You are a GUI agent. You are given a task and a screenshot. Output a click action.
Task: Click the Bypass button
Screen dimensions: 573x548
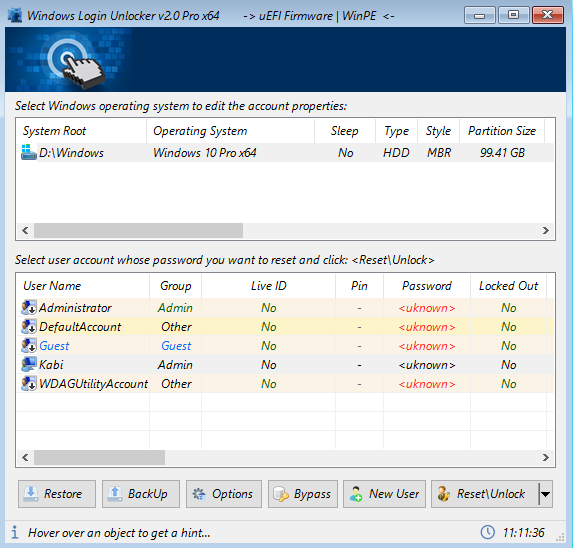(303, 494)
